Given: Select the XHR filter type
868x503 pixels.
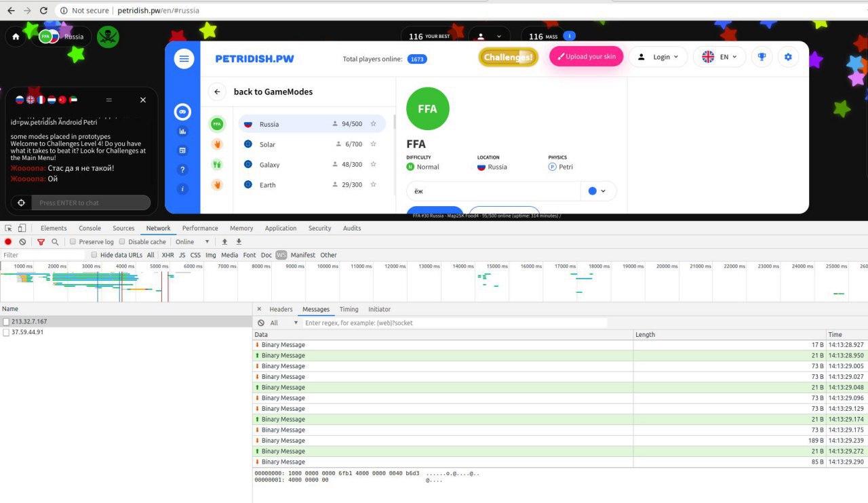Looking at the screenshot, I should tap(167, 255).
